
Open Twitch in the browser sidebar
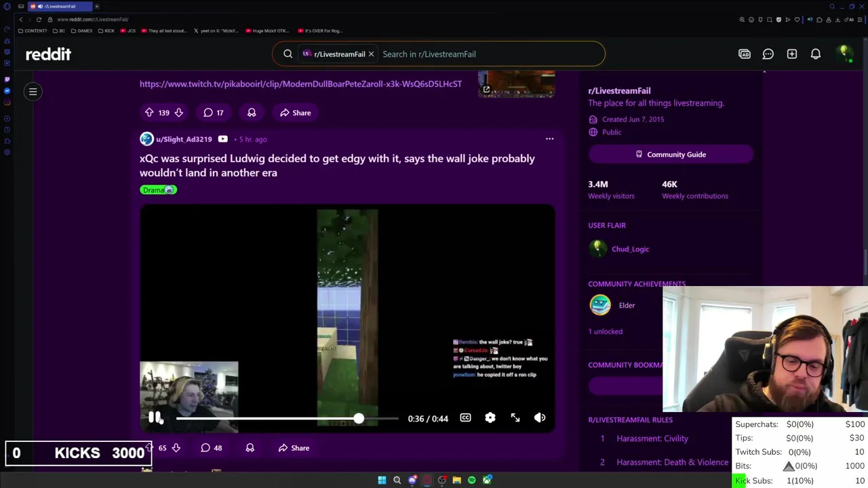tap(7, 79)
